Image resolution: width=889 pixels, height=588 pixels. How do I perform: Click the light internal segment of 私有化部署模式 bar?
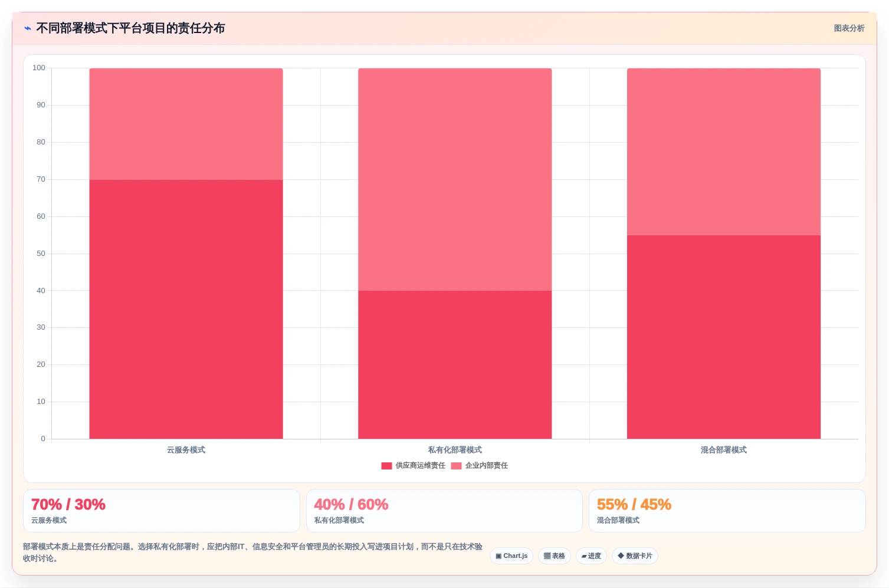(455, 179)
